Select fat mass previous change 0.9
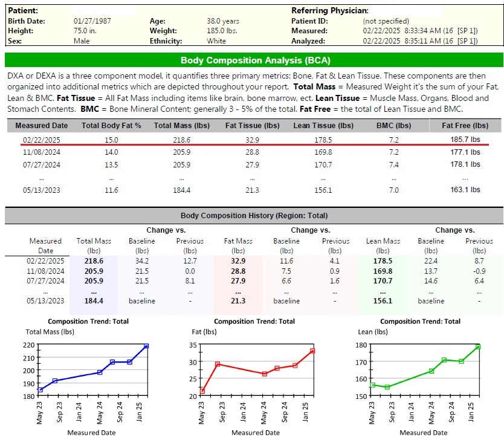This screenshot has width=504, height=440. click(335, 271)
